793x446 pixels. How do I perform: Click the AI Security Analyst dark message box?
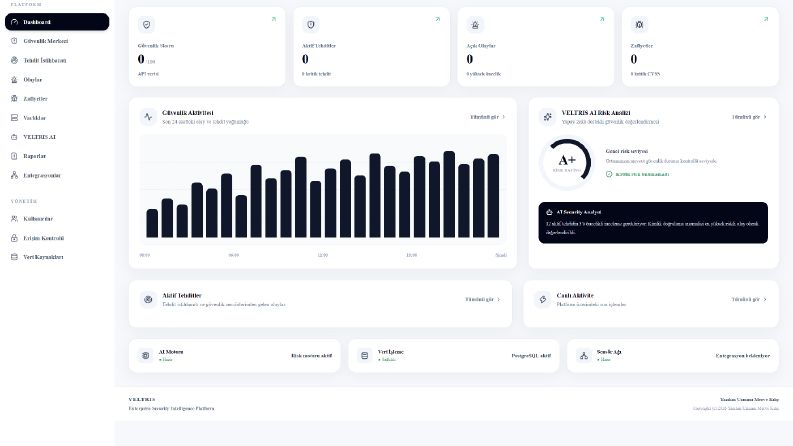653,223
